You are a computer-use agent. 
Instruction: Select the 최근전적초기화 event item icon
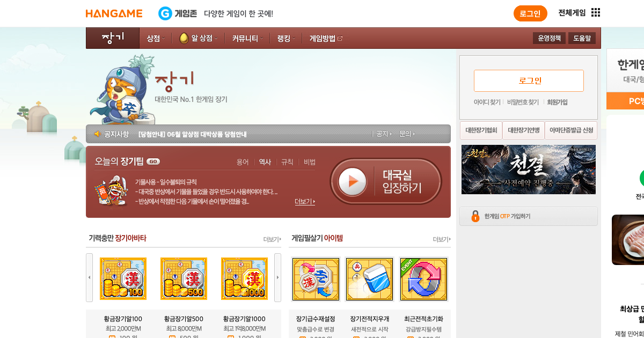point(423,279)
